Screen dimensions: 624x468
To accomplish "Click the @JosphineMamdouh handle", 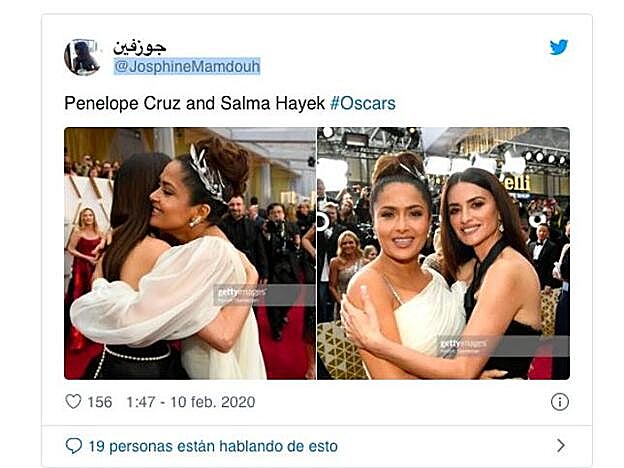I will (187, 66).
